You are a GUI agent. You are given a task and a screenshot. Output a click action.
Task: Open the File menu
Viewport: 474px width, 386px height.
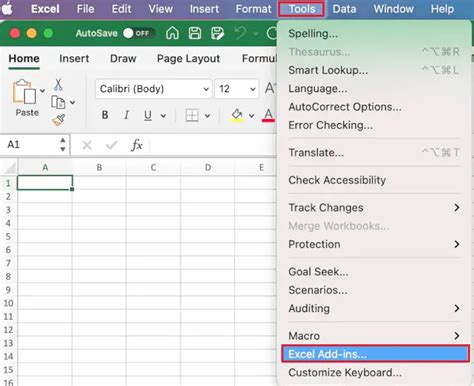pyautogui.click(x=85, y=9)
